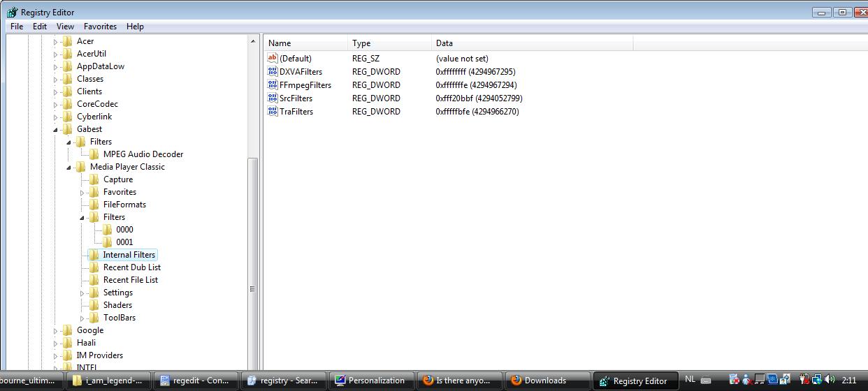This screenshot has width=868, height=391.
Task: Expand the Google key
Action: pyautogui.click(x=56, y=331)
